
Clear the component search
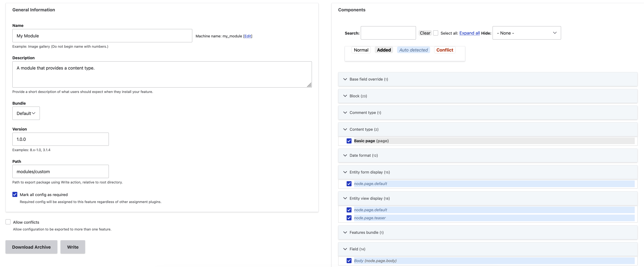point(425,33)
